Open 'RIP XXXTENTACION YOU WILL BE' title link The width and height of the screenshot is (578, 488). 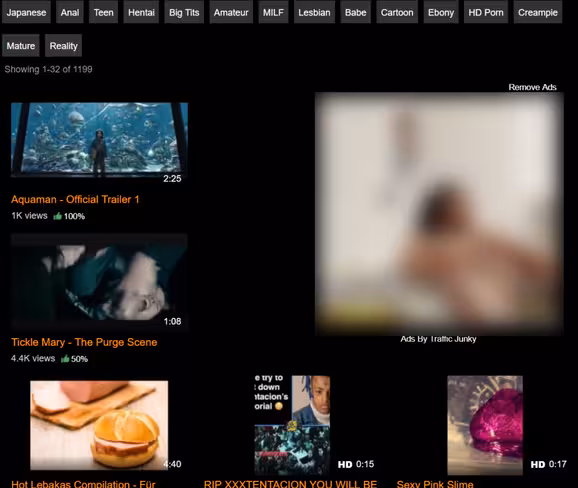[x=290, y=484]
